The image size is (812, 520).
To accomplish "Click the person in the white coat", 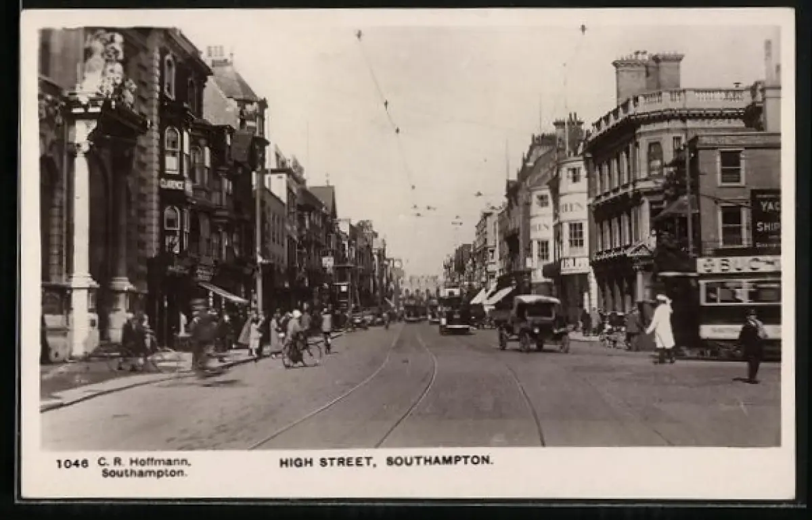I will 662,329.
